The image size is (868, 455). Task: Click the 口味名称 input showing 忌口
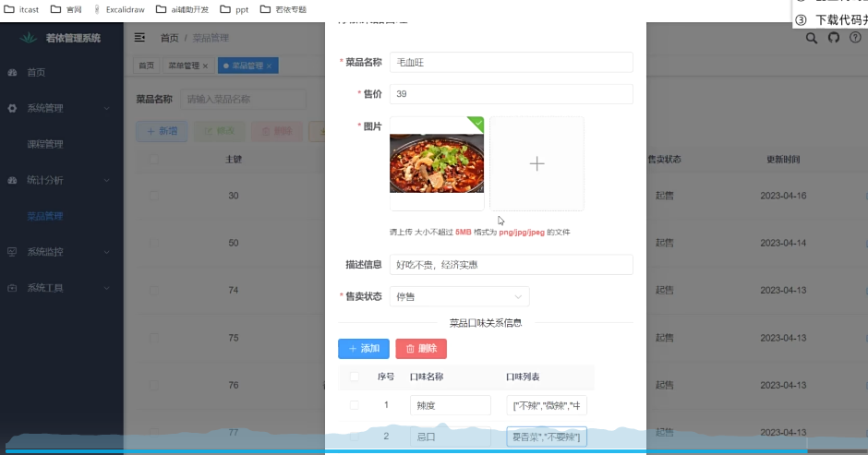pyautogui.click(x=450, y=437)
